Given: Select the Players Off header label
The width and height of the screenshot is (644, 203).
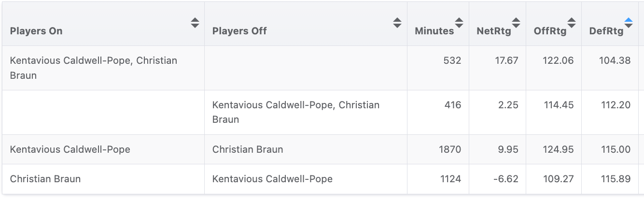Looking at the screenshot, I should pos(239,31).
